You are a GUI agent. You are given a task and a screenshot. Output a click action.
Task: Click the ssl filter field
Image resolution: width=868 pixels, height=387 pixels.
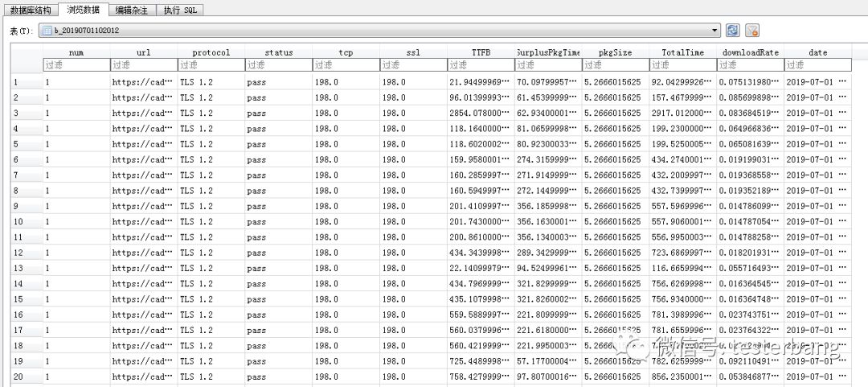[414, 65]
